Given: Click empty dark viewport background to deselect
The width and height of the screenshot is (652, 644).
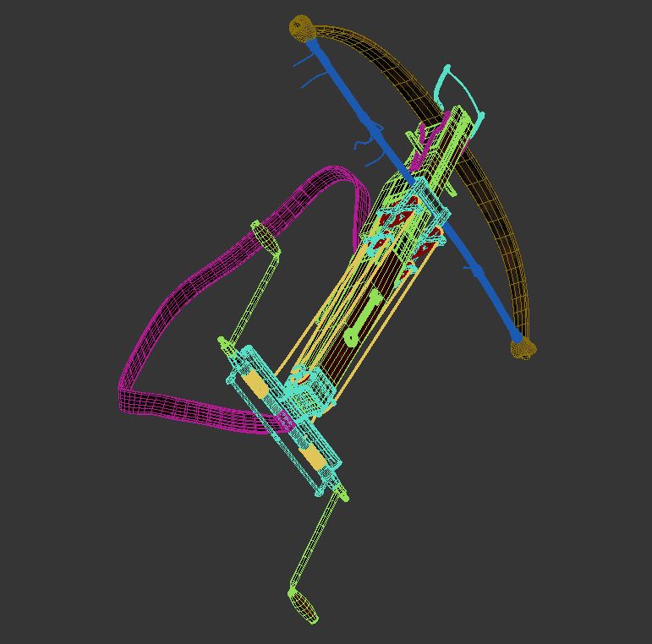Looking at the screenshot, I should [x=104, y=104].
